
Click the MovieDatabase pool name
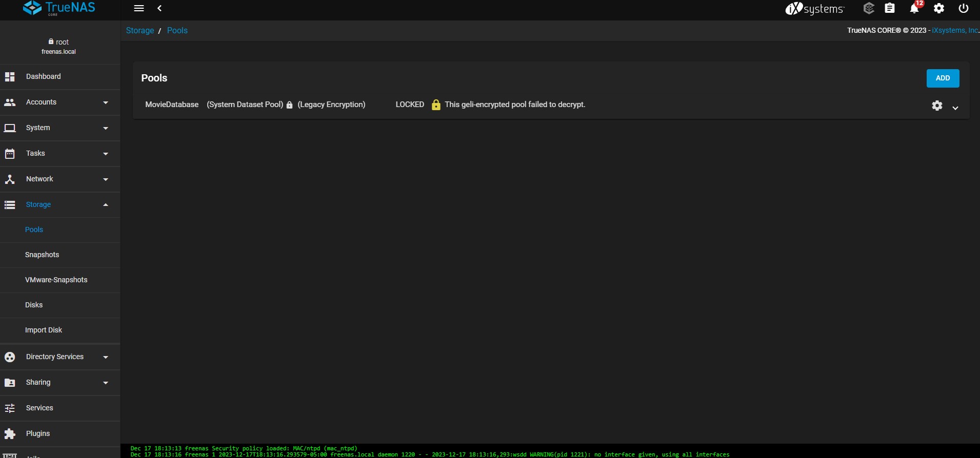(172, 105)
